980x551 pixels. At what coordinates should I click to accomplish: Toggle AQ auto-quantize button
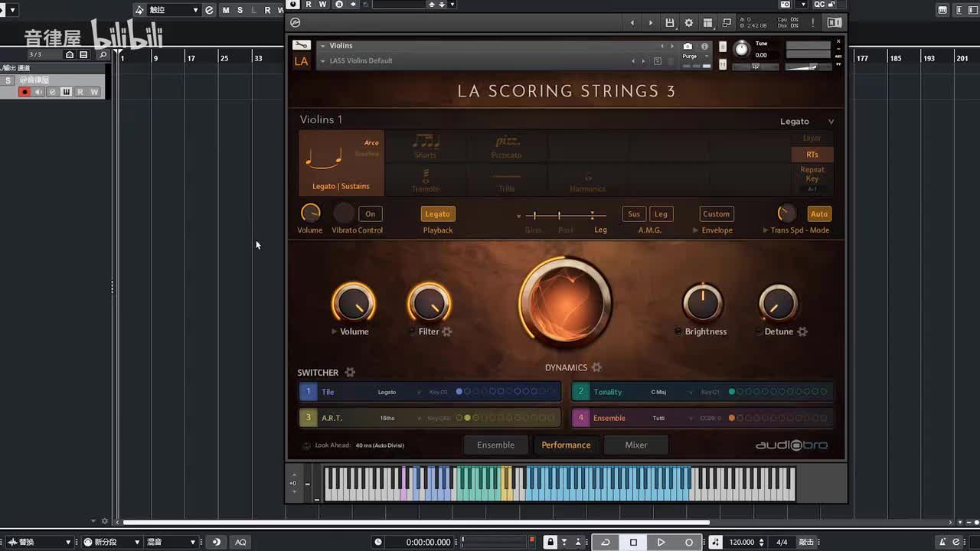point(240,542)
